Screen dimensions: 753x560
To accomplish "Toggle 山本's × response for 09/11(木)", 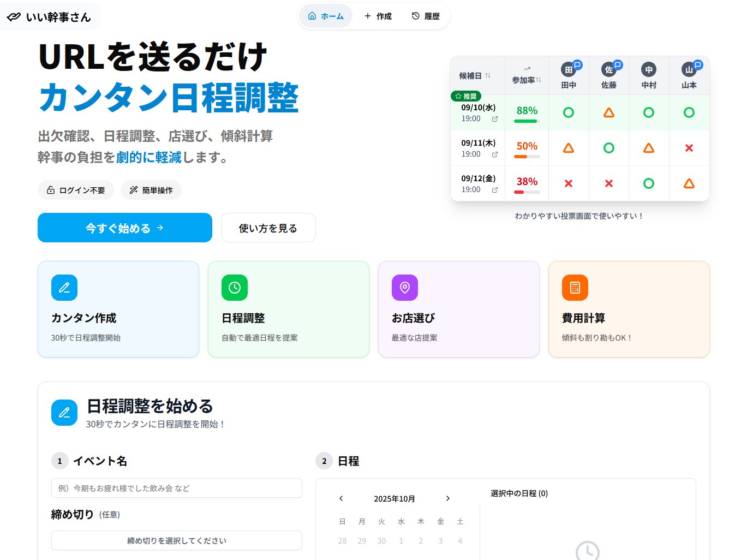I will click(x=689, y=147).
